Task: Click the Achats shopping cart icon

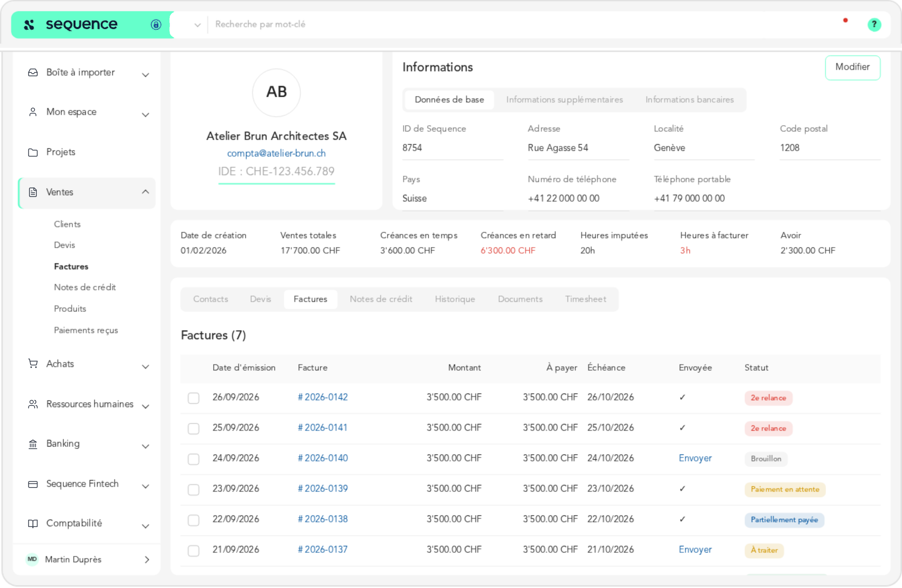Action: [33, 364]
